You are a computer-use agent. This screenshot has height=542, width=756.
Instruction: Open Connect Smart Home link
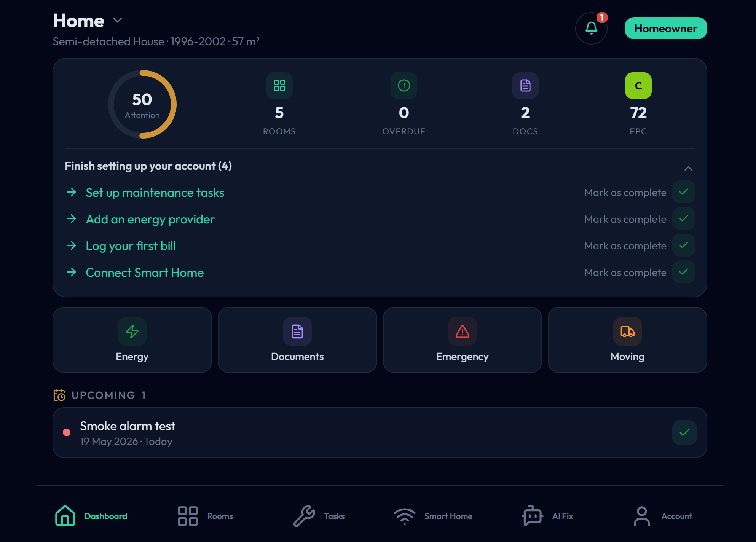(x=145, y=273)
